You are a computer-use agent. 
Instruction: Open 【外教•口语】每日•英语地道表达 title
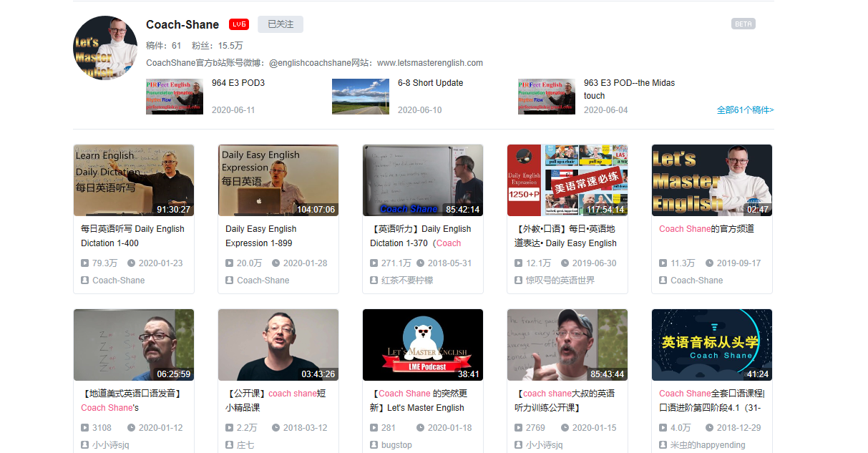(x=565, y=236)
